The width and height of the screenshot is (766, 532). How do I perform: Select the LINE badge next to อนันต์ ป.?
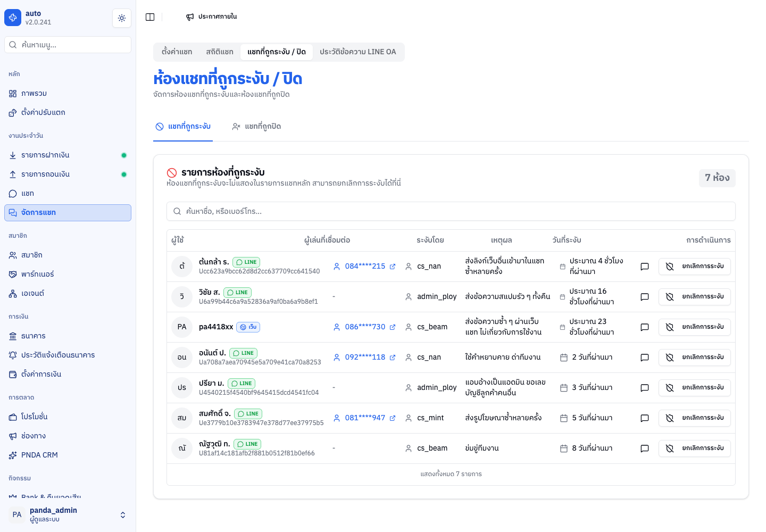tap(243, 353)
